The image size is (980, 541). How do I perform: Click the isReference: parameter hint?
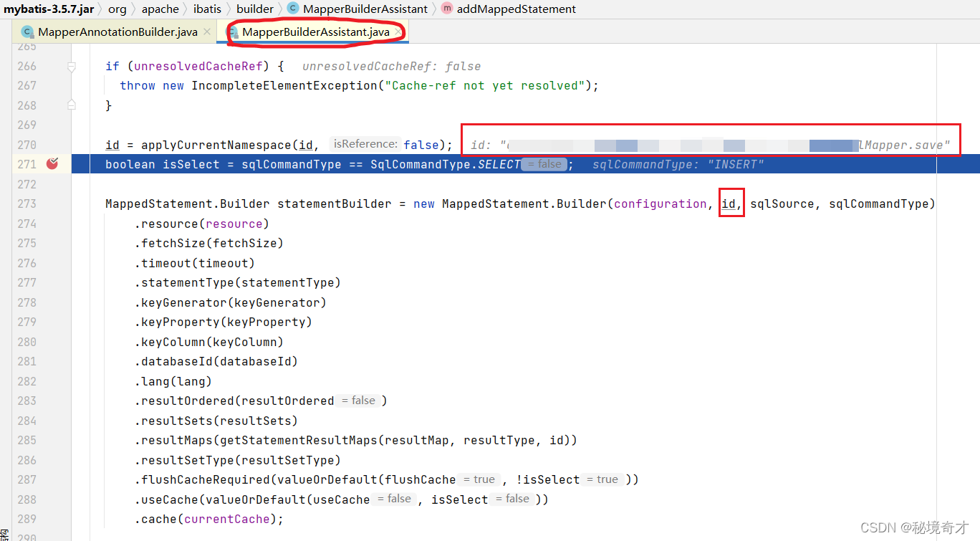pos(364,144)
